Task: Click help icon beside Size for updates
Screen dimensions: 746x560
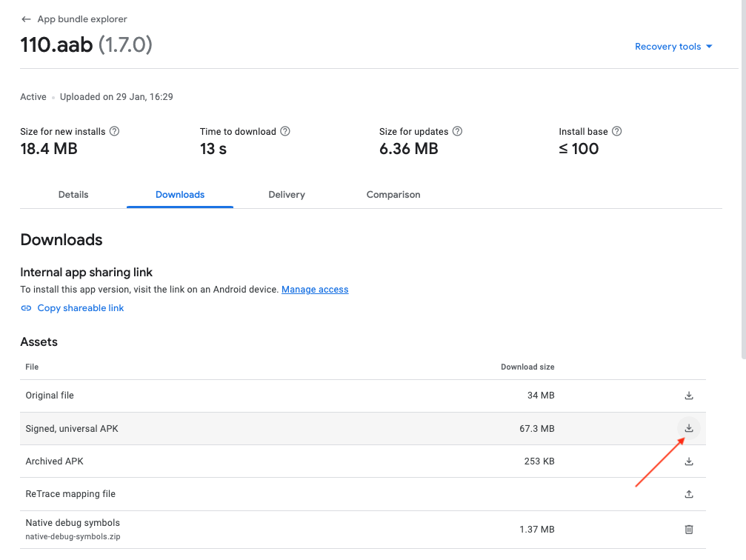Action: [457, 131]
